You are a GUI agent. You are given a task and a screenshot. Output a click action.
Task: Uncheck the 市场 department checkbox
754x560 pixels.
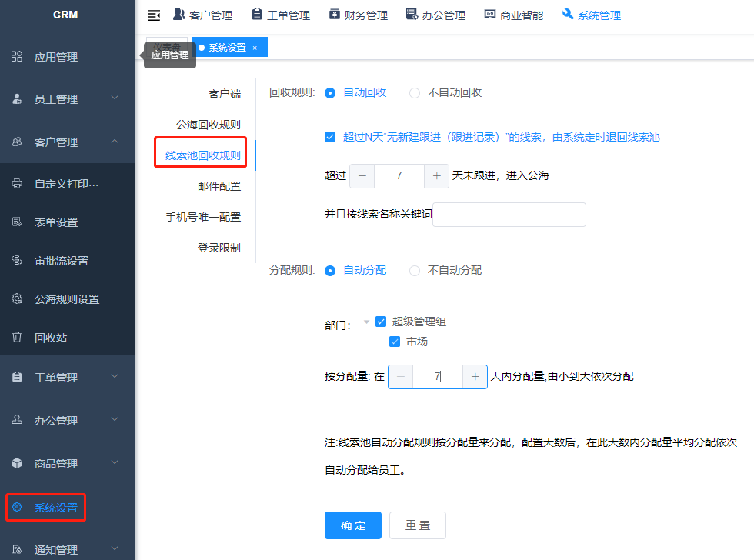tap(395, 342)
